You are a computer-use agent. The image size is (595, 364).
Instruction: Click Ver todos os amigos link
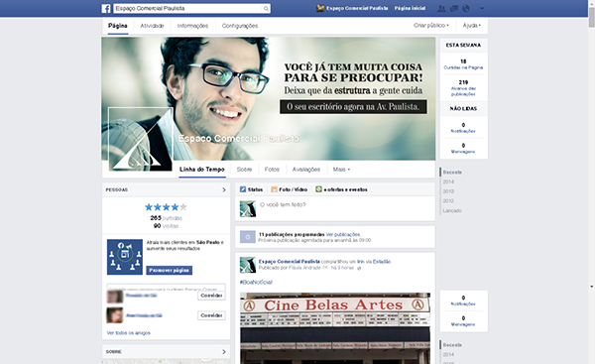pyautogui.click(x=129, y=333)
